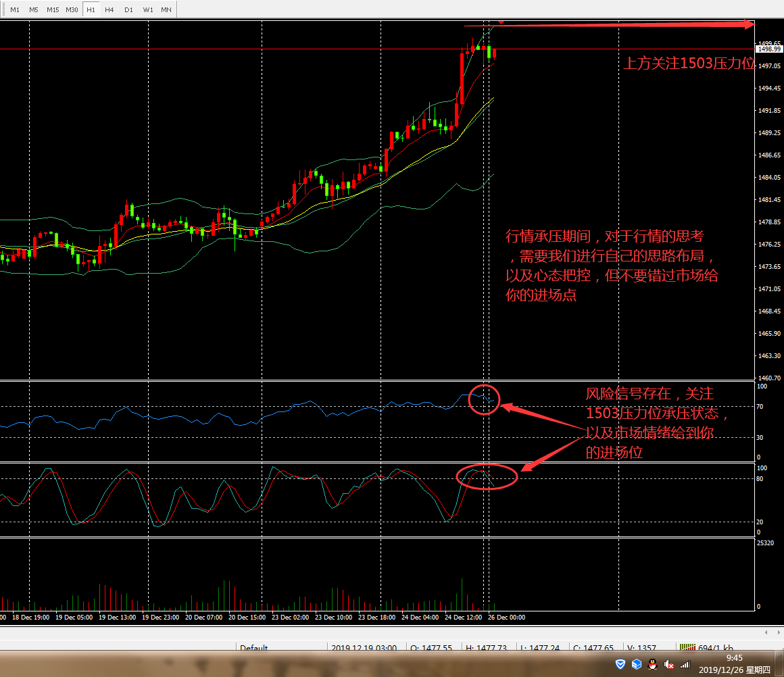Open the network signal tray icon
This screenshot has height=677, width=784.
[x=685, y=665]
